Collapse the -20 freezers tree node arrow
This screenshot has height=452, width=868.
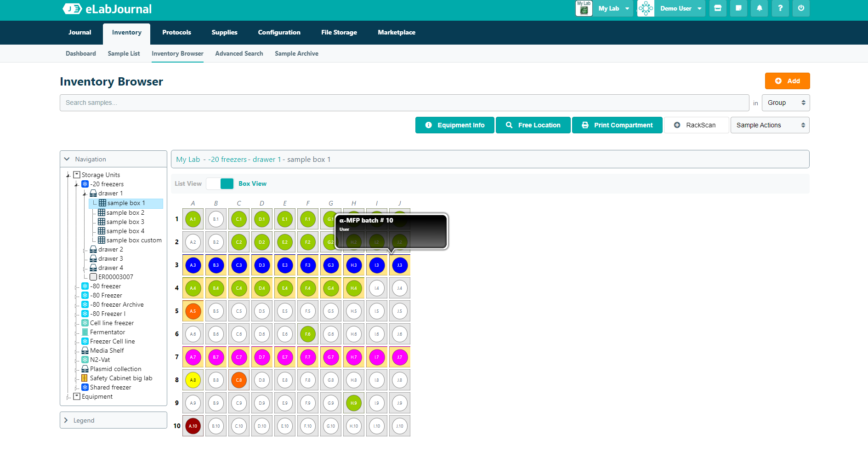coord(77,184)
